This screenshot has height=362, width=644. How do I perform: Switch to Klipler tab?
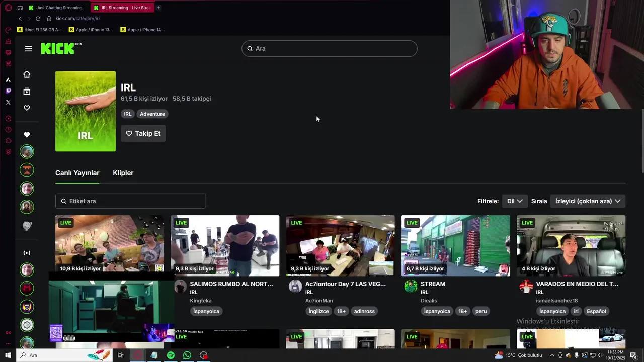click(x=123, y=173)
